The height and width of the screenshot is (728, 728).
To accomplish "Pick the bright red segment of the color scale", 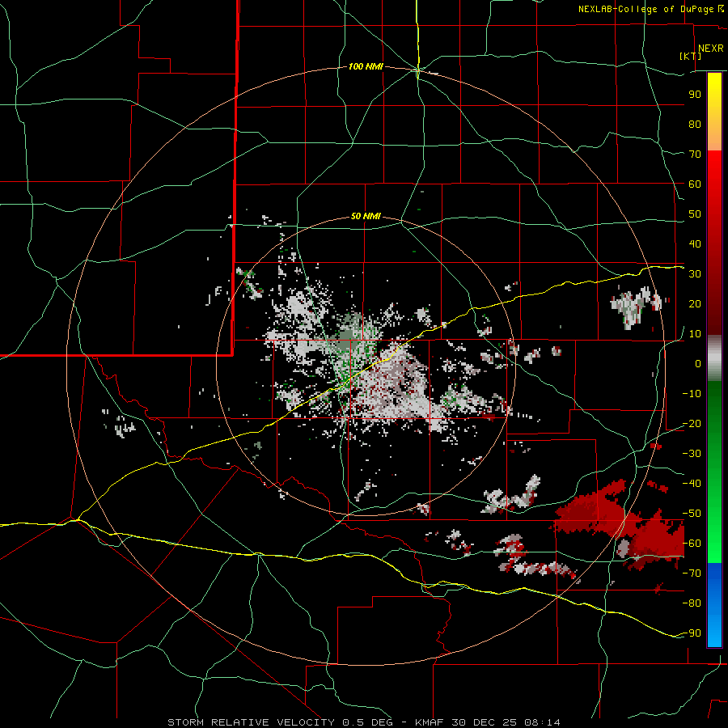I will 714,171.
